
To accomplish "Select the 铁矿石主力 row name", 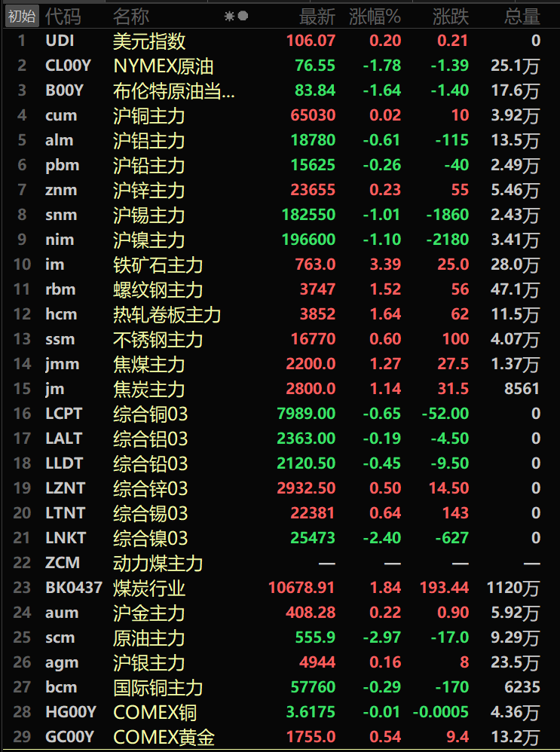I will point(158,264).
